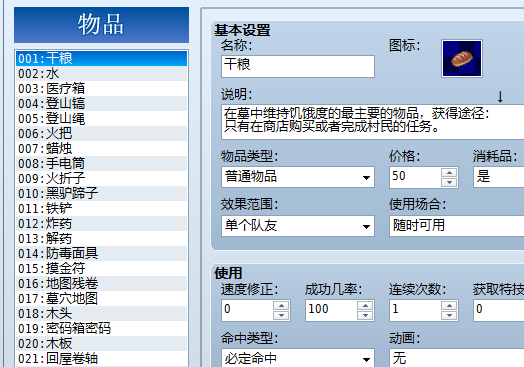Select item 018:木头 in the list
Screen dimensions: 524x367
[x=101, y=314]
